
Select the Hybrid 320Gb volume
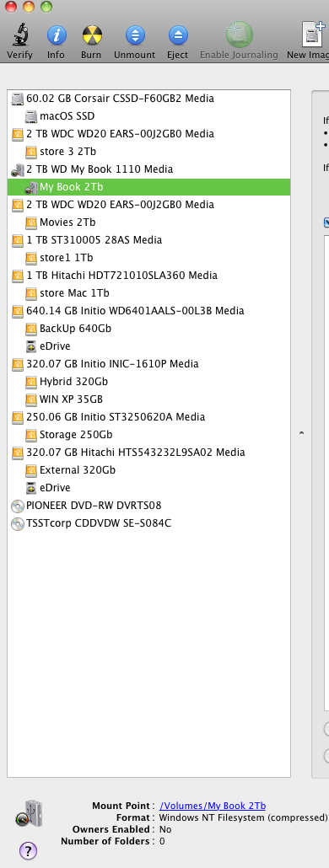tap(73, 382)
